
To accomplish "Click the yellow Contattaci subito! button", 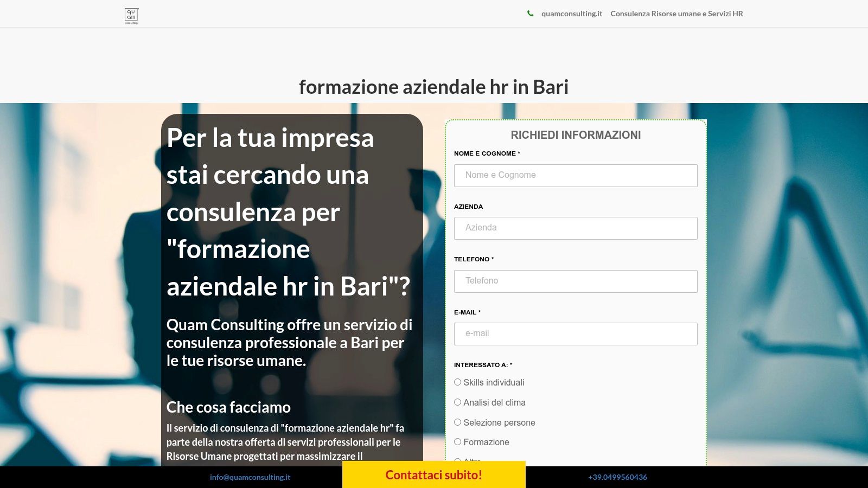I will coord(434,474).
